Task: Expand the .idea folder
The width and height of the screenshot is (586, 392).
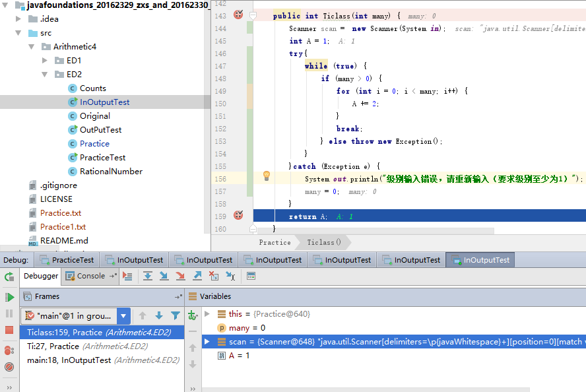Action: (x=18, y=18)
